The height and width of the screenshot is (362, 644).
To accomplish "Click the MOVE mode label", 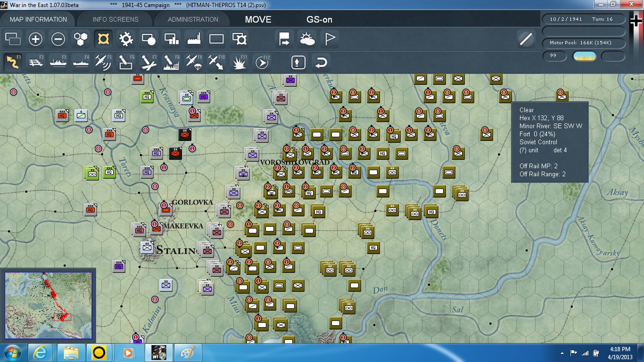I will point(258,19).
